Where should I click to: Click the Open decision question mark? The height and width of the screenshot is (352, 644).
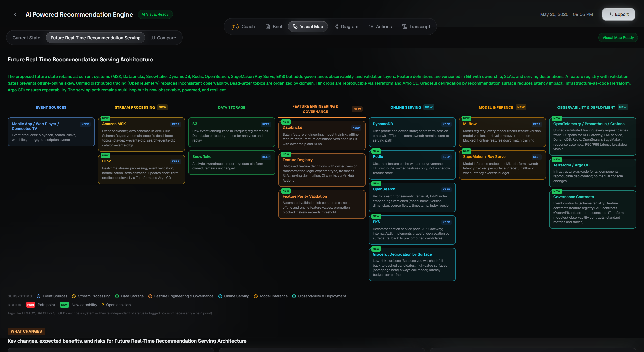pos(103,305)
